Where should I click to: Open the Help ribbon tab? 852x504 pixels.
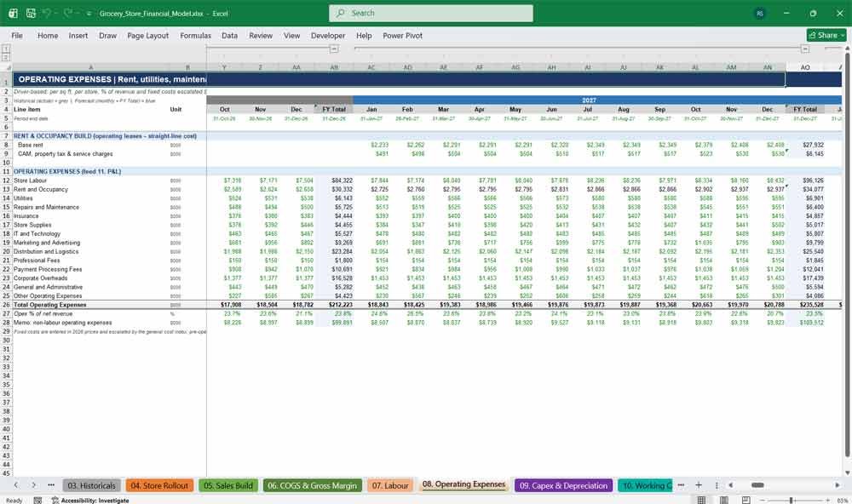pyautogui.click(x=364, y=35)
